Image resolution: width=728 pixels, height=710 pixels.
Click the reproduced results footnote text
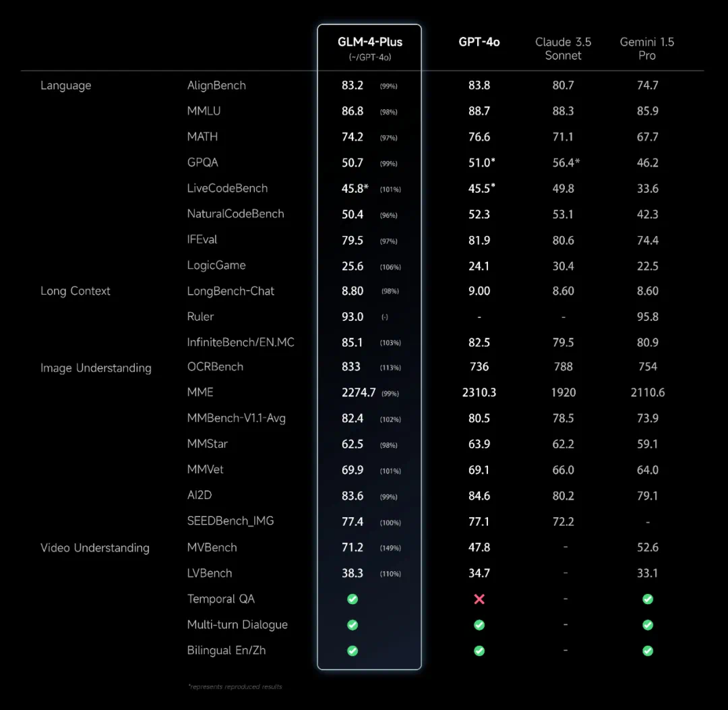pos(235,686)
